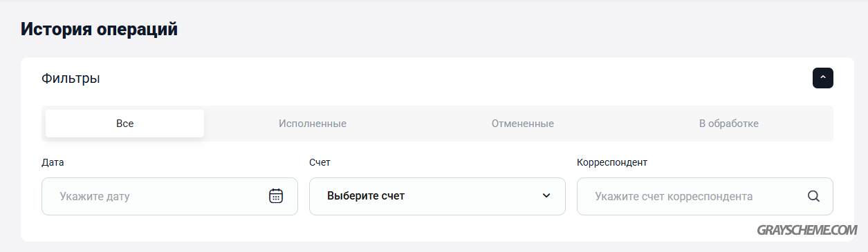Click into Укажите счет корреспондента field

pyautogui.click(x=705, y=196)
